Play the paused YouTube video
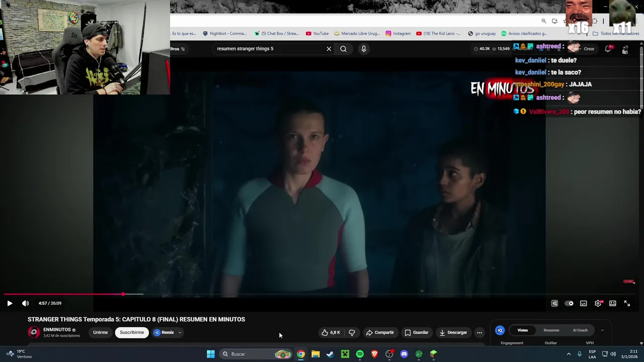The image size is (644, 362). click(x=10, y=303)
